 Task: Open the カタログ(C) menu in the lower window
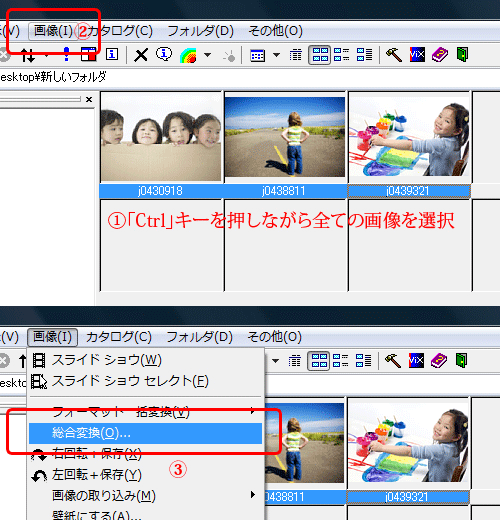coord(119,337)
